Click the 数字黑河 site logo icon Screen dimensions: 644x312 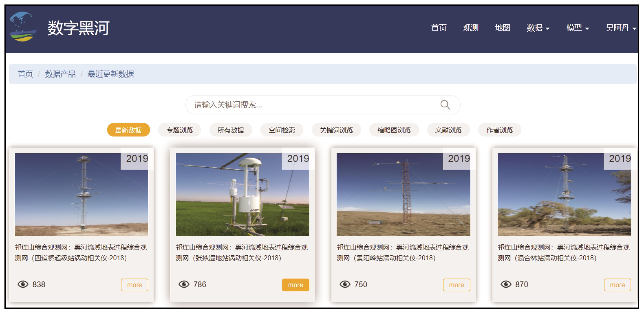tap(23, 27)
